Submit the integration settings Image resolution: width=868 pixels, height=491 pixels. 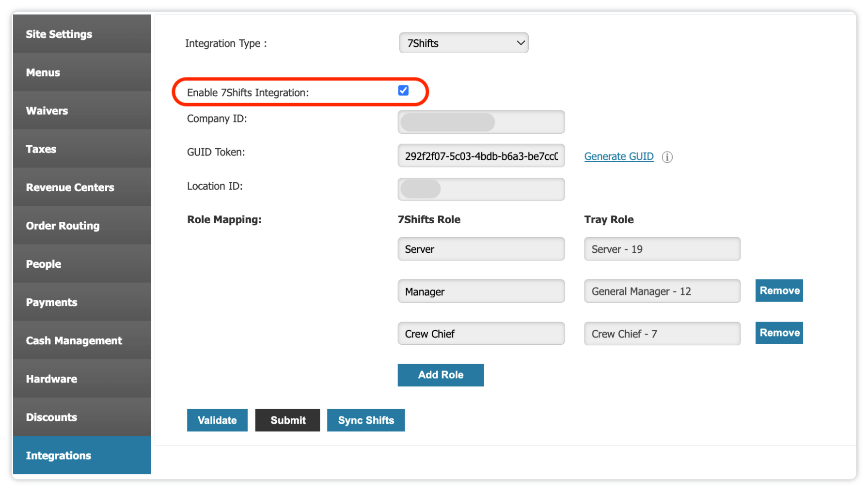287,420
